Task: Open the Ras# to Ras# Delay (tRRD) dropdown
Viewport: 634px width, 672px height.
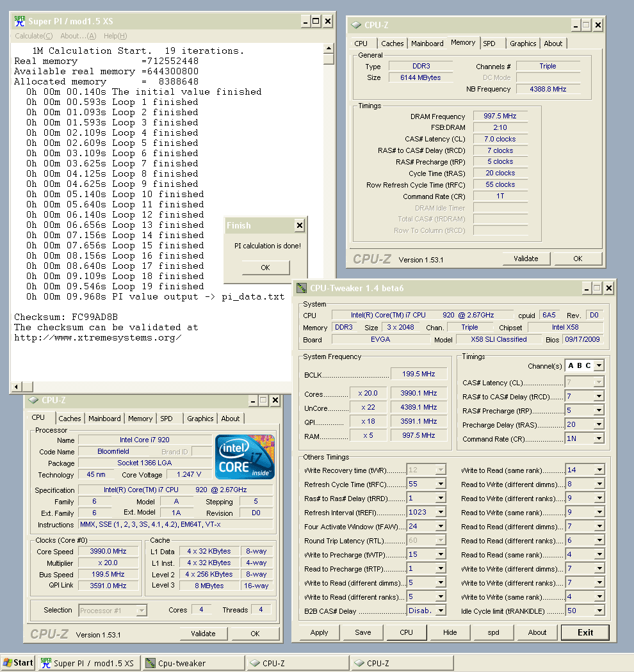Action: (x=441, y=499)
